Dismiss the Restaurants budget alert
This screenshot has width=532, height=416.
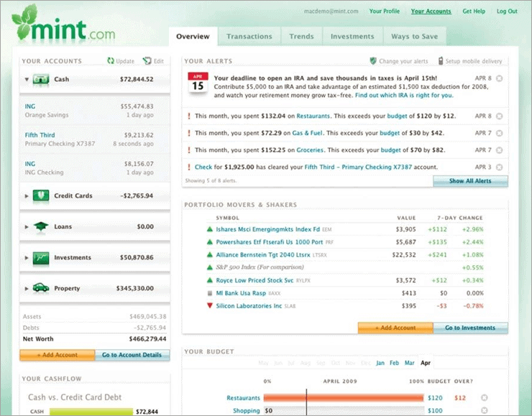[x=499, y=116]
